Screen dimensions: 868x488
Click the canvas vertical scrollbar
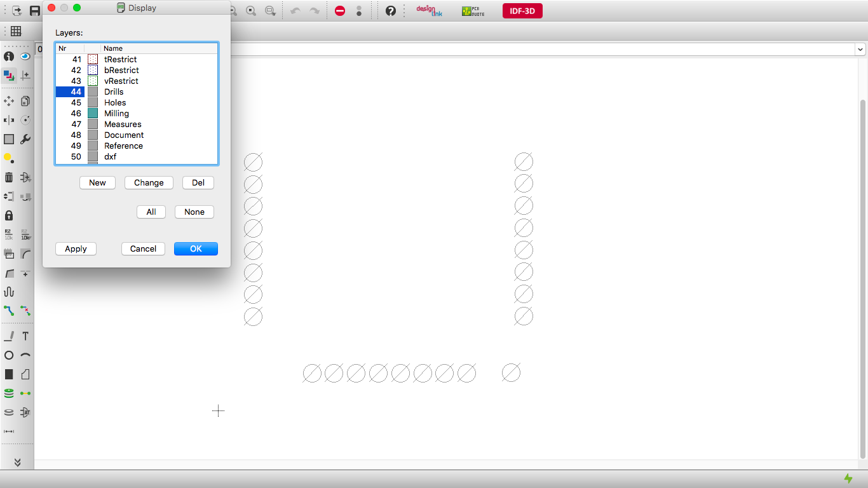tap(863, 278)
